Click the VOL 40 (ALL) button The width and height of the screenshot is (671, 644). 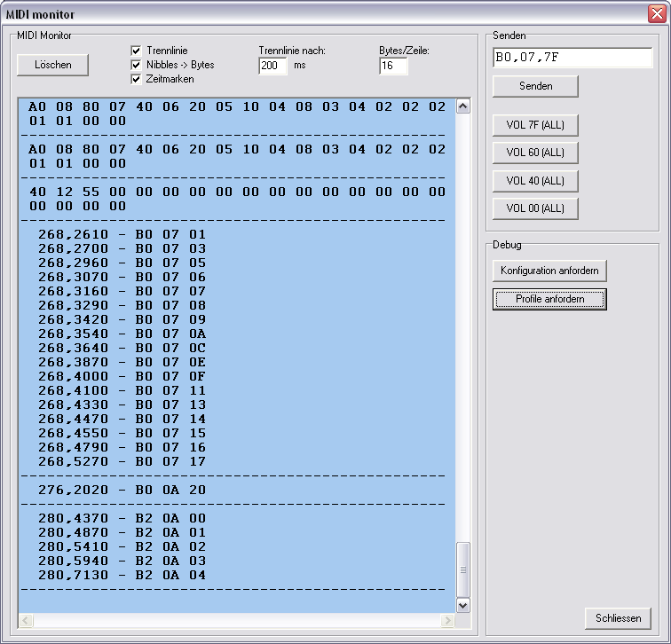click(x=535, y=181)
